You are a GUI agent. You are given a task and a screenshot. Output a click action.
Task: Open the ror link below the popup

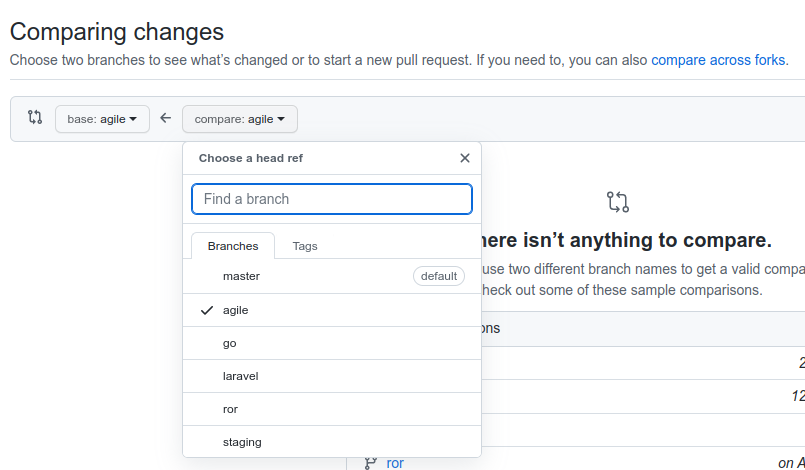[x=395, y=463]
